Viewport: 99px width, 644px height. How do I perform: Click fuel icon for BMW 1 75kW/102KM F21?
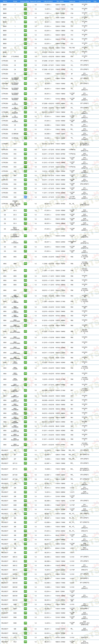click(x=25, y=18)
